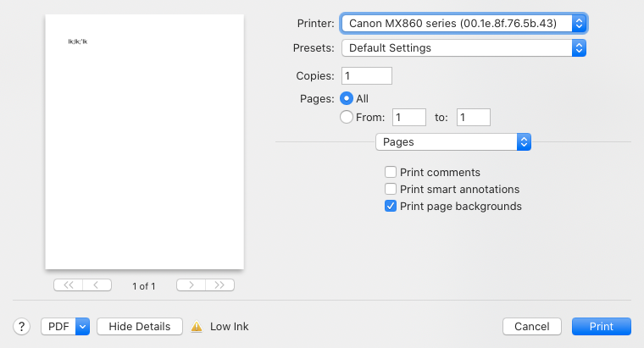Screen dimensions: 644x348
Task: Click the Copies input field
Action: (367, 75)
